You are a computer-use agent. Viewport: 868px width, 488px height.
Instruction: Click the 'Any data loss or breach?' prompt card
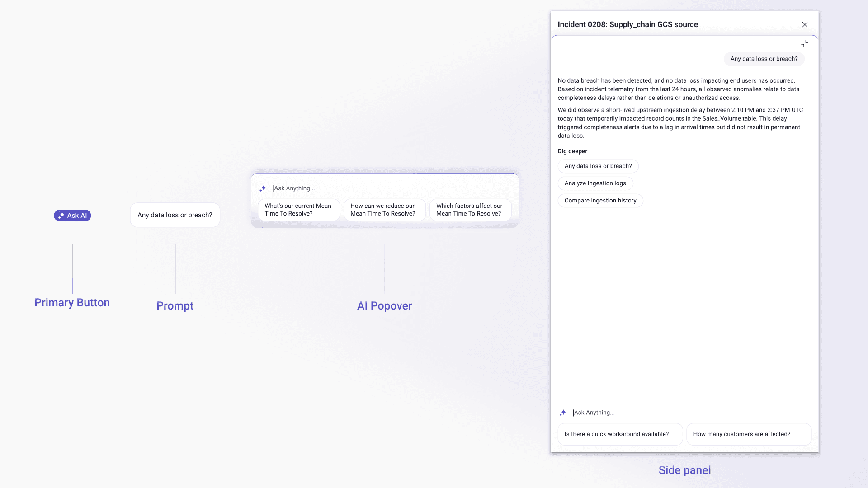pyautogui.click(x=175, y=215)
